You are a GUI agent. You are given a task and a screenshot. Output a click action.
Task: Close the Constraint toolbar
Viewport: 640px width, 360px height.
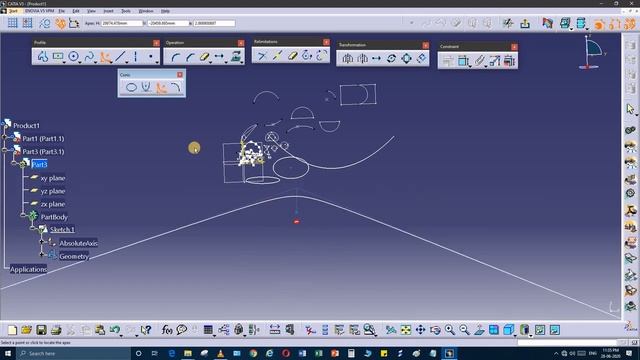[x=514, y=47]
